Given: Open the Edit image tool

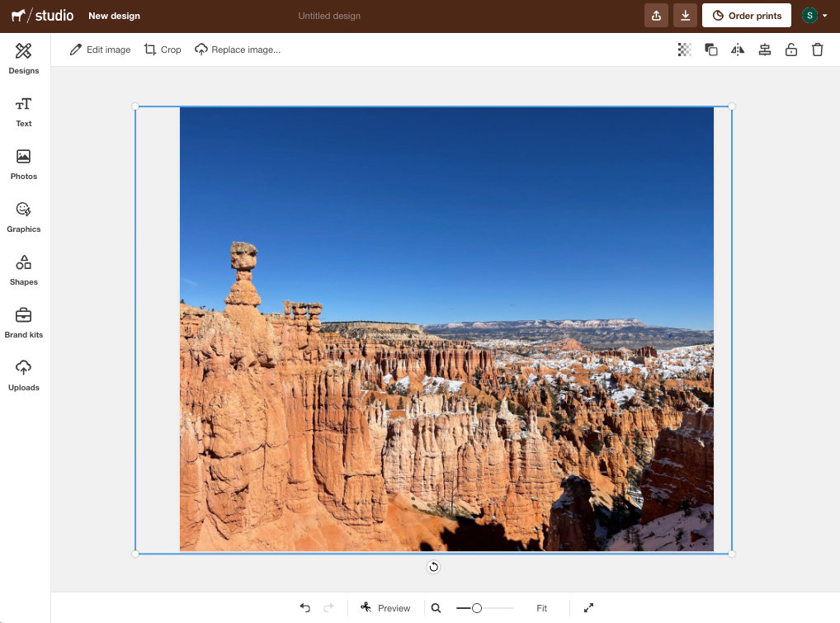Looking at the screenshot, I should [x=99, y=50].
